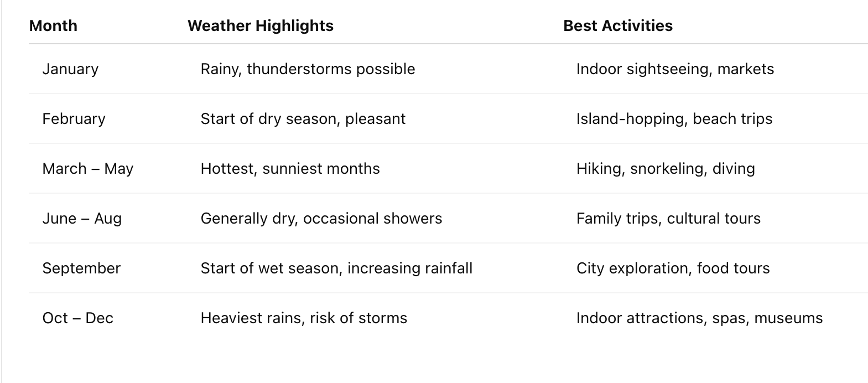Click 'Island-hopping, beach trips' cell

coord(674,119)
